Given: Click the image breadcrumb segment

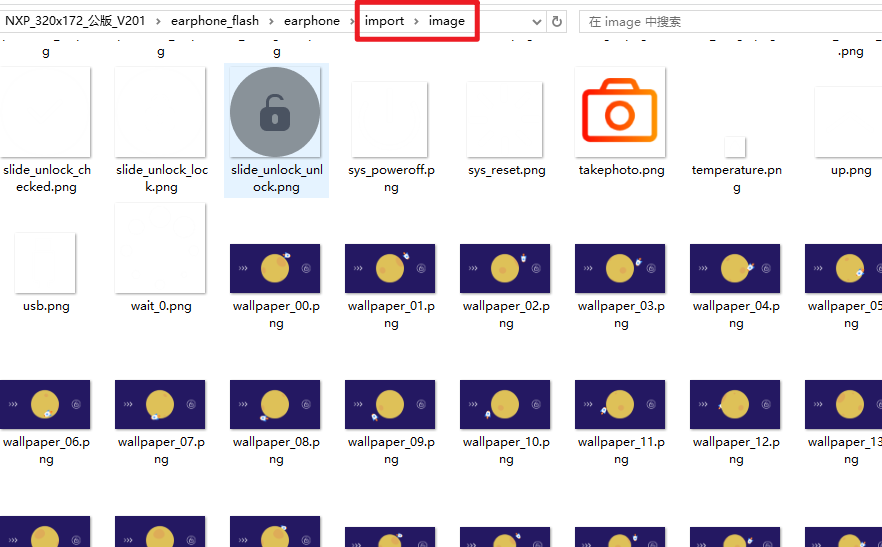Looking at the screenshot, I should click(447, 21).
